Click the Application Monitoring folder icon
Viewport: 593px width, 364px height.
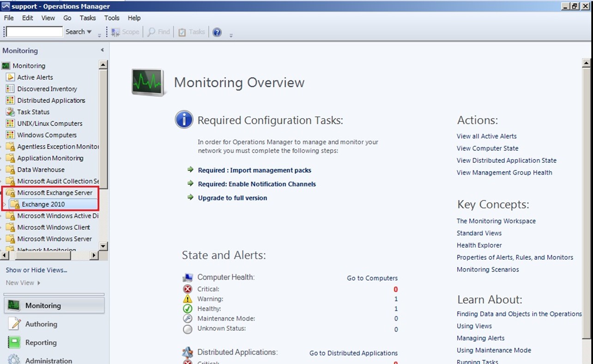(10, 158)
